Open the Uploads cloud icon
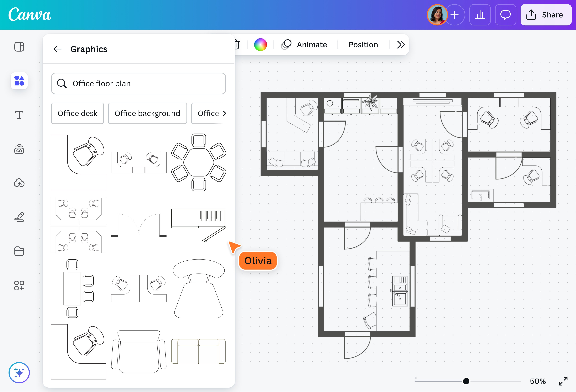Viewport: 576px width, 392px height. 19,183
